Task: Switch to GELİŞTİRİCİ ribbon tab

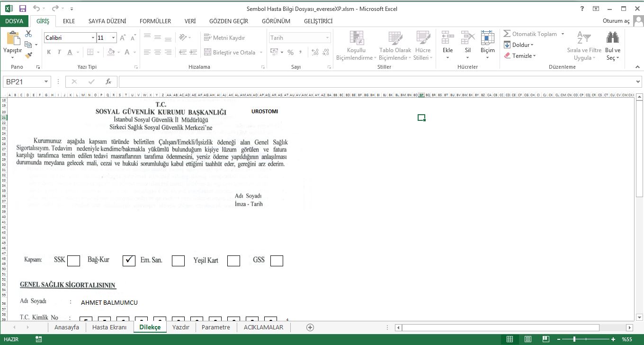Action: [x=318, y=21]
